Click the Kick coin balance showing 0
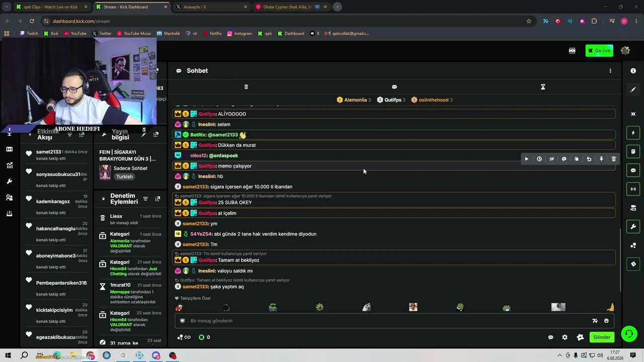Screen dimensions: 644x362 coord(204,337)
